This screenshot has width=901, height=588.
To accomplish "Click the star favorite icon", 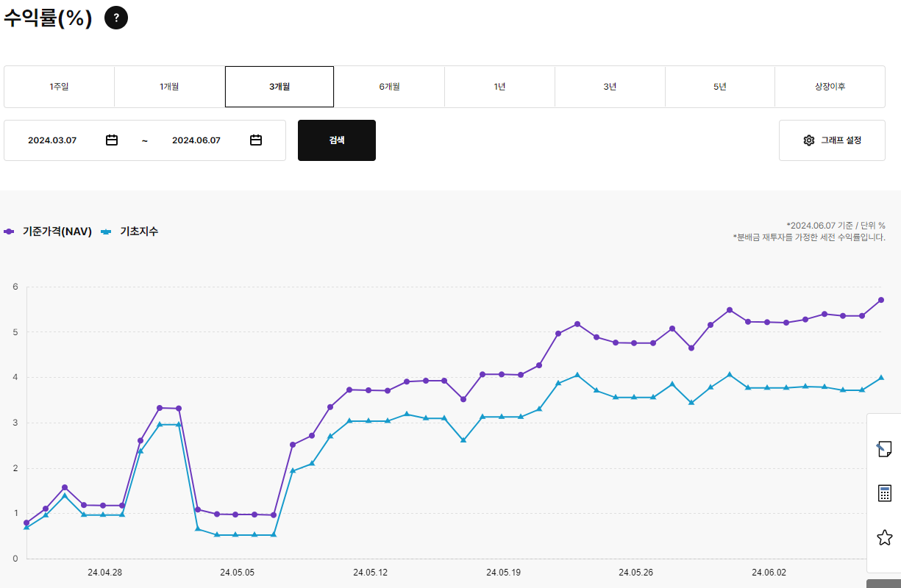I will [x=885, y=537].
